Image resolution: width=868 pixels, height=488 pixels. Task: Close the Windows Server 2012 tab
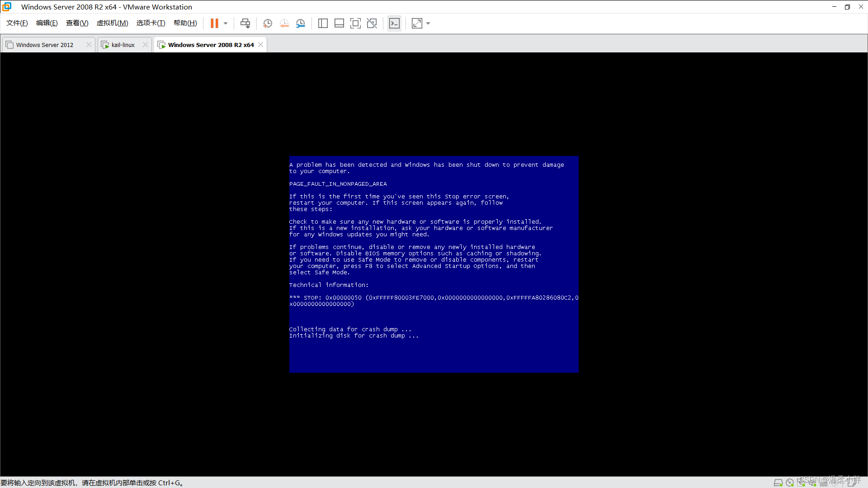pos(89,45)
